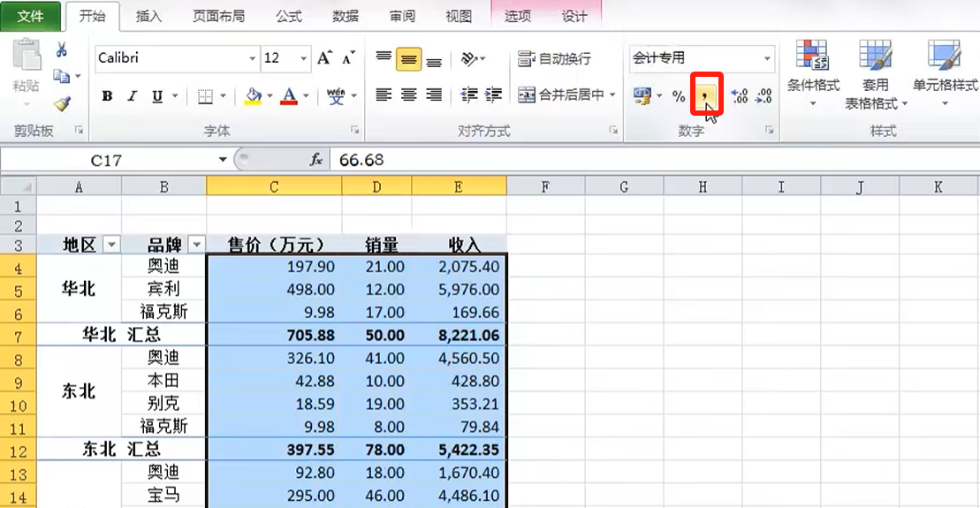Apply comma thousands separator style

coord(706,95)
